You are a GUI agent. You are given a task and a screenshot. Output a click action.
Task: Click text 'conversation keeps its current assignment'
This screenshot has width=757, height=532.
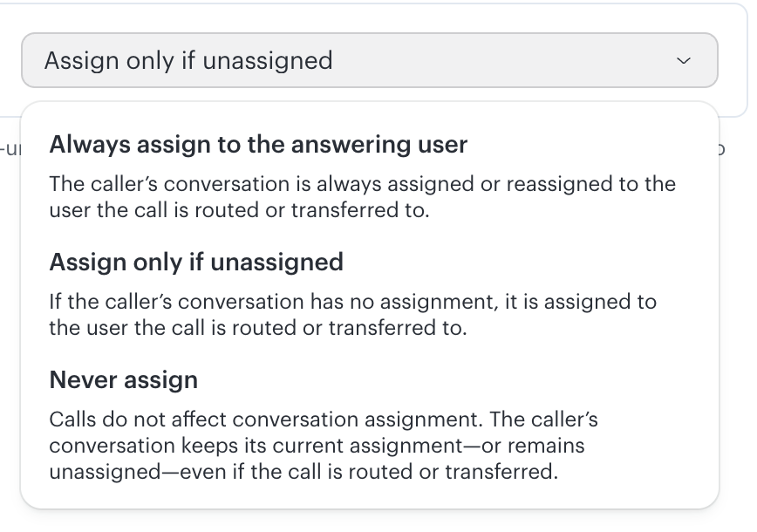[317, 446]
